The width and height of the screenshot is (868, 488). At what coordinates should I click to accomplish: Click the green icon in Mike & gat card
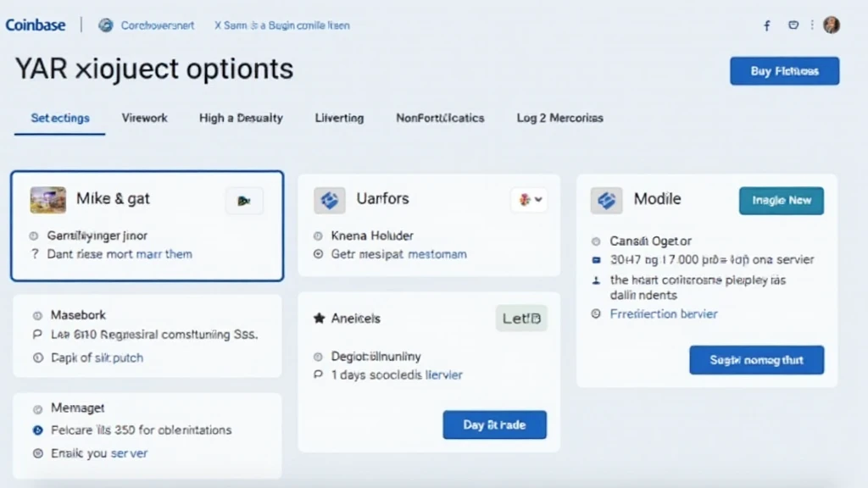point(244,201)
